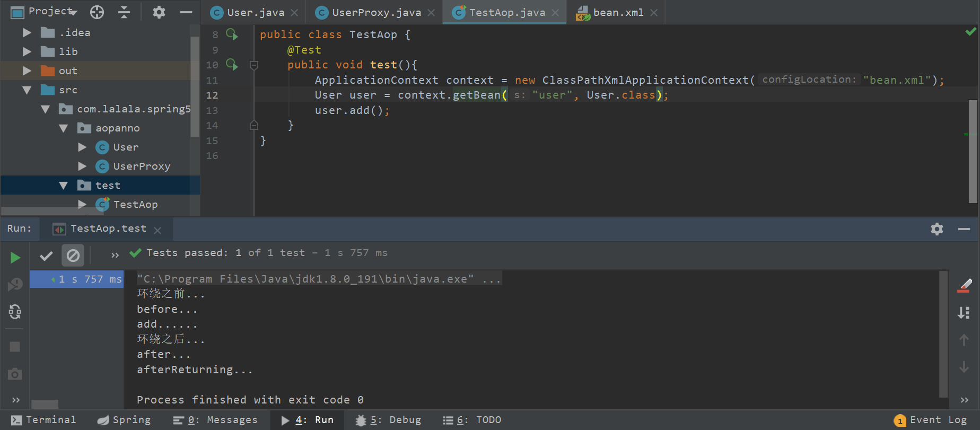Expand more left run toolbar actions
This screenshot has width=980, height=430.
tap(15, 400)
